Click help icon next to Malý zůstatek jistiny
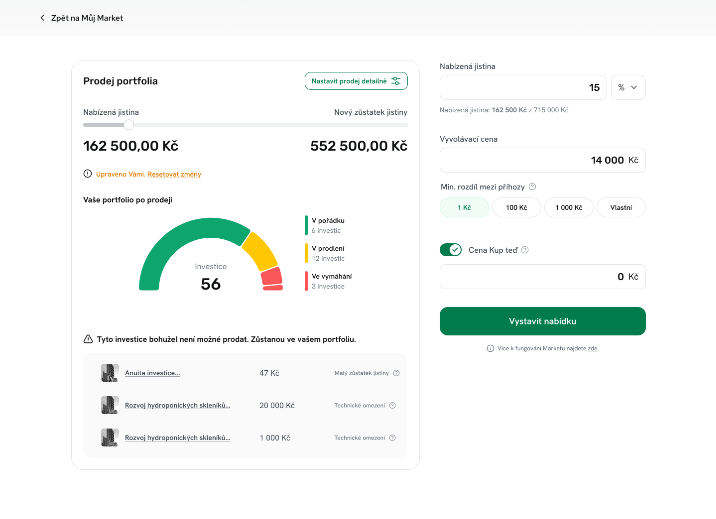The height and width of the screenshot is (519, 716). click(x=396, y=373)
